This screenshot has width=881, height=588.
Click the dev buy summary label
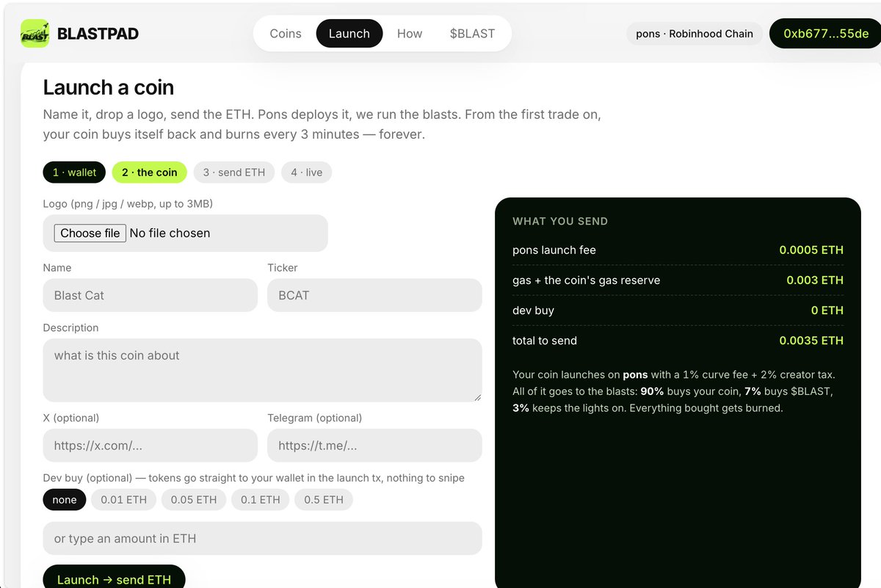tap(533, 311)
